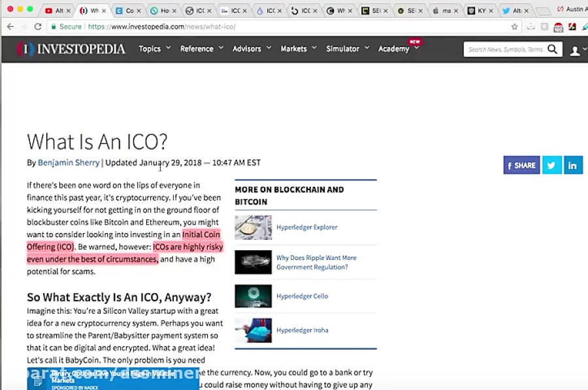Open the user account icon in Investopedia header
The height and width of the screenshot is (390, 588).
coord(575,50)
